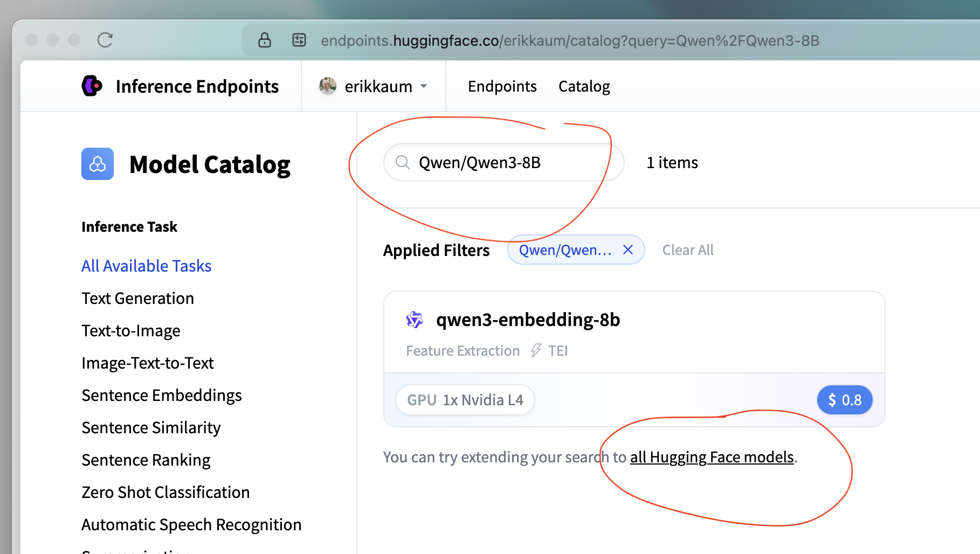Click the Qwen/Qwen... applied filter chip
The height and width of the screenshot is (554, 980).
576,250
